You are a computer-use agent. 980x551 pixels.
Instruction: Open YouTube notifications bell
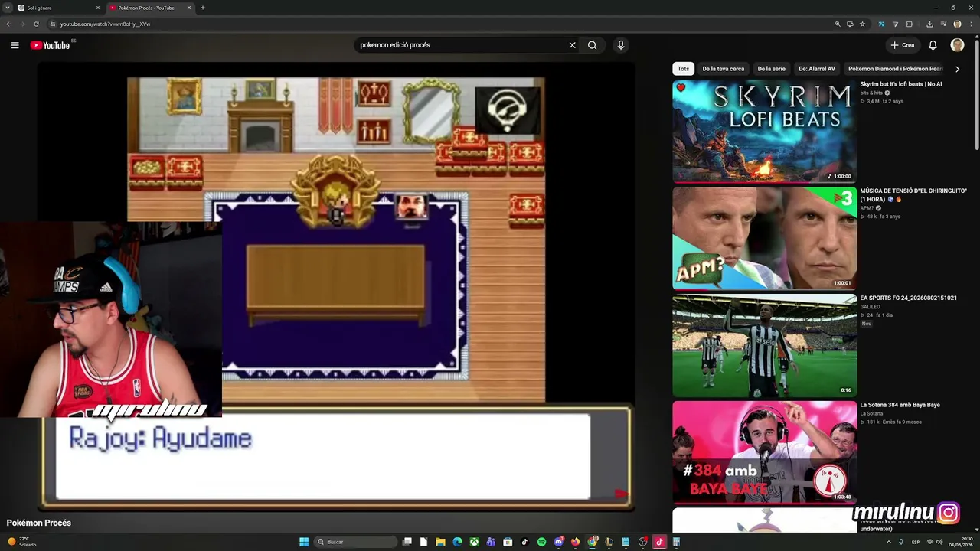pyautogui.click(x=933, y=45)
